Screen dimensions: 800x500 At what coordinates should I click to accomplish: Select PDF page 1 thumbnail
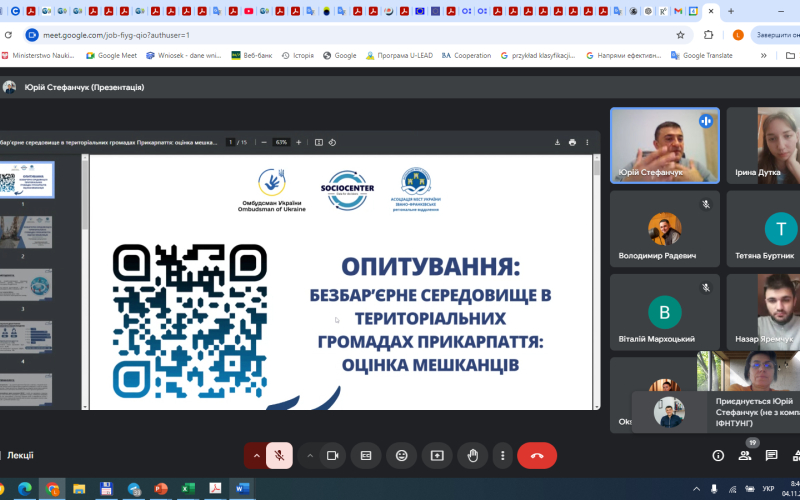[26, 180]
